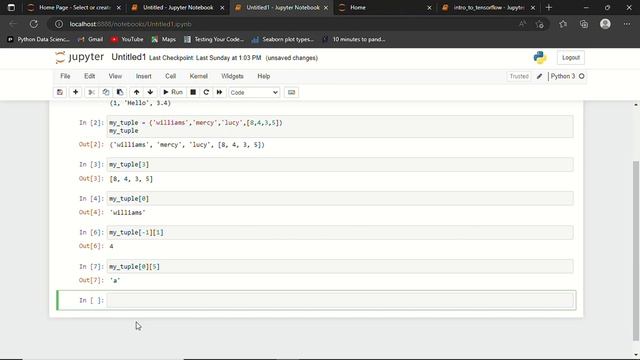
Task: Open Seaborn plot types bookmark
Action: click(x=283, y=39)
